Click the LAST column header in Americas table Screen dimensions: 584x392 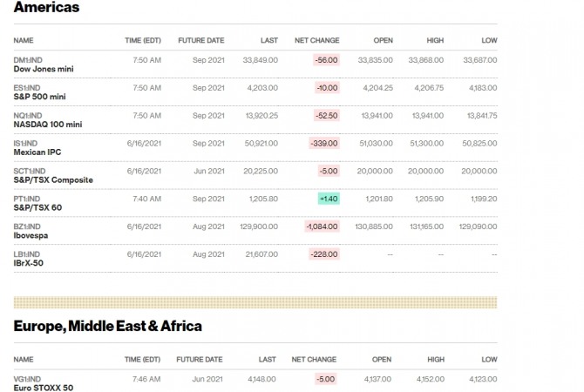click(268, 40)
